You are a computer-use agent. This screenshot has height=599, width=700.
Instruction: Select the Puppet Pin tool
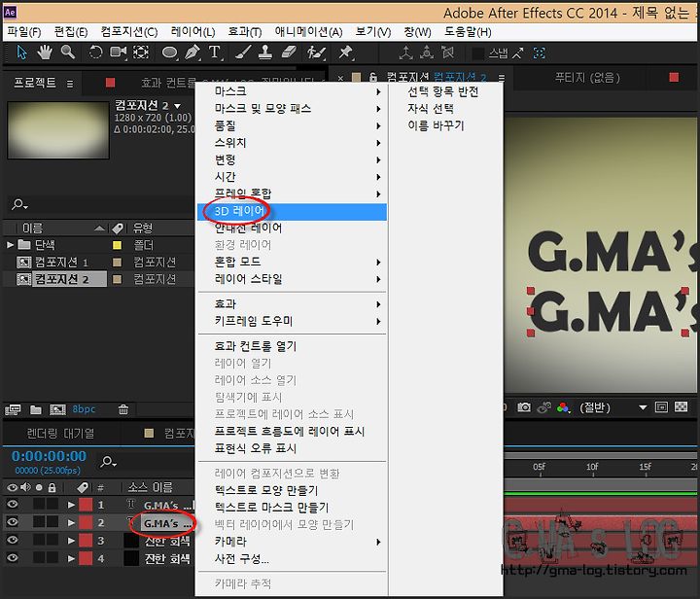[x=345, y=53]
